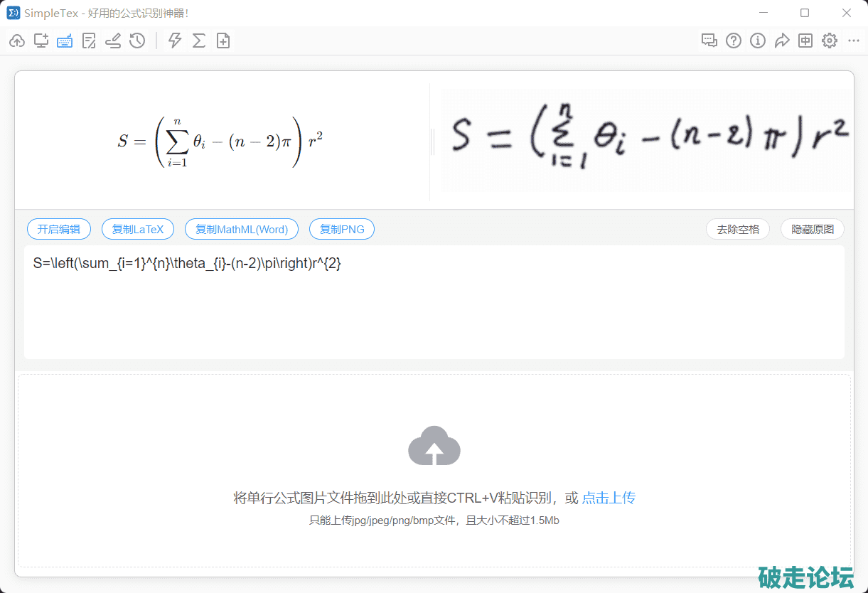Click inside the LaTeX code text area
The height and width of the screenshot is (593, 868).
tap(434, 306)
